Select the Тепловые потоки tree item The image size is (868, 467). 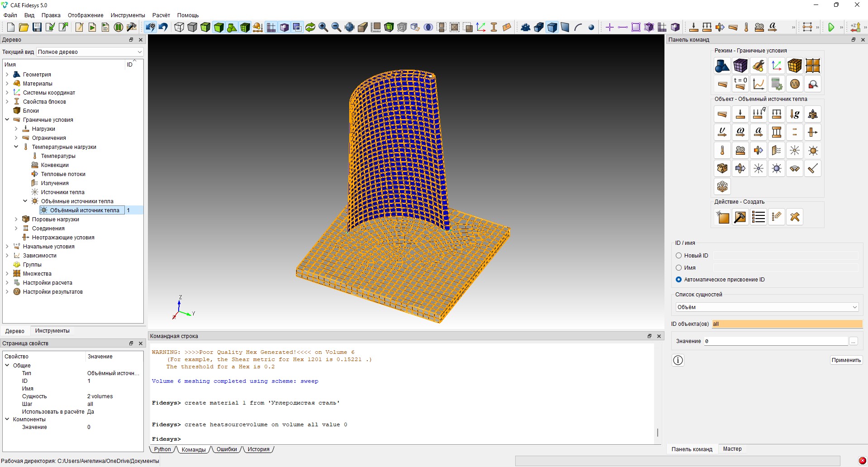63,174
